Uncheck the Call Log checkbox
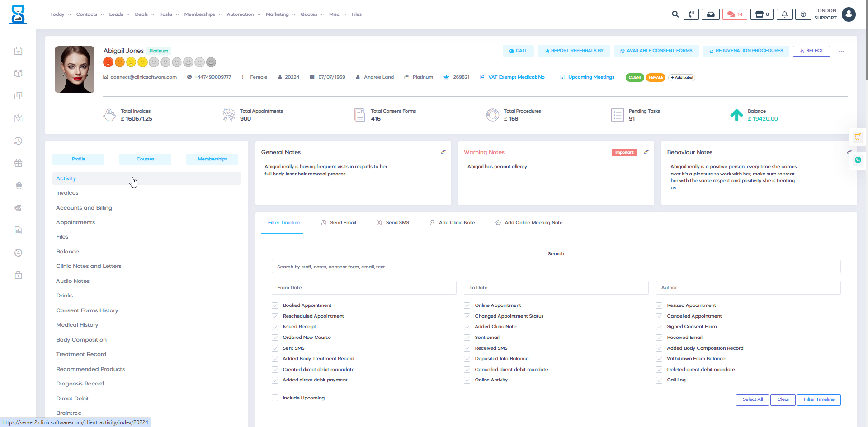This screenshot has width=868, height=427. point(659,380)
